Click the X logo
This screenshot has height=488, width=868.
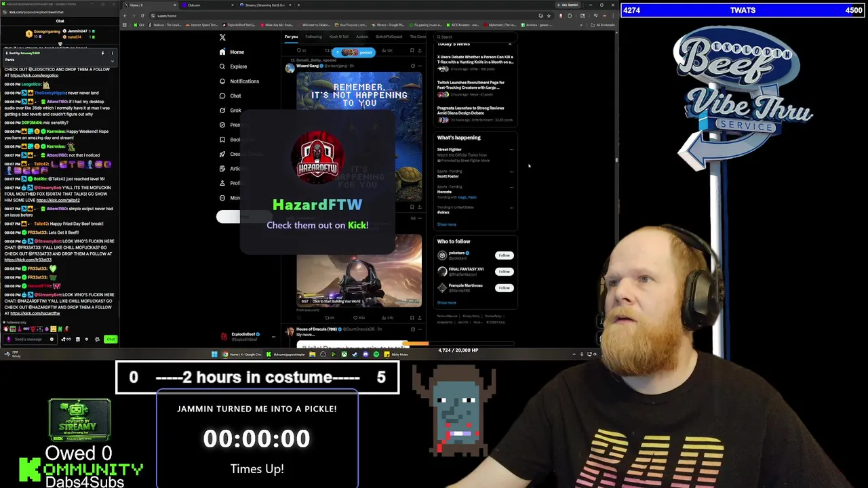click(x=222, y=37)
